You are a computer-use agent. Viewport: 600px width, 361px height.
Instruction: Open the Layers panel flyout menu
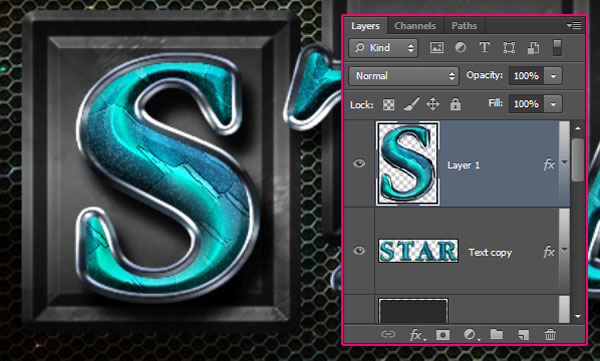point(574,25)
